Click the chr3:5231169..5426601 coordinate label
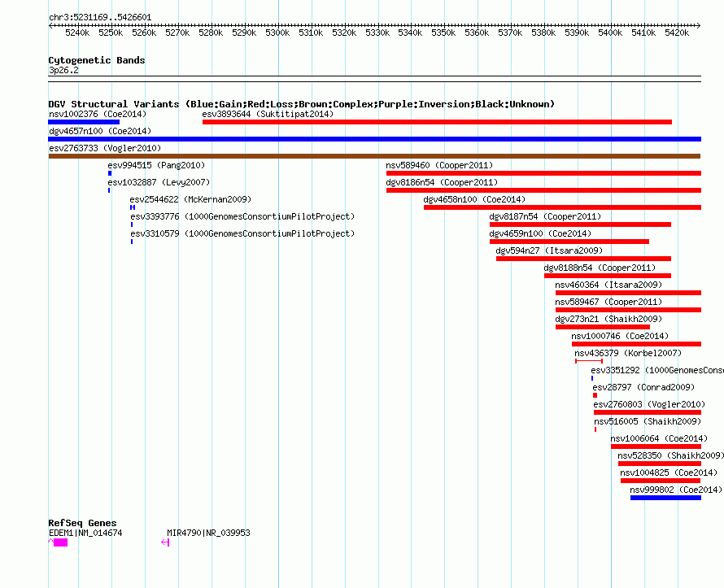Screen dimensions: 724x588 pos(100,18)
